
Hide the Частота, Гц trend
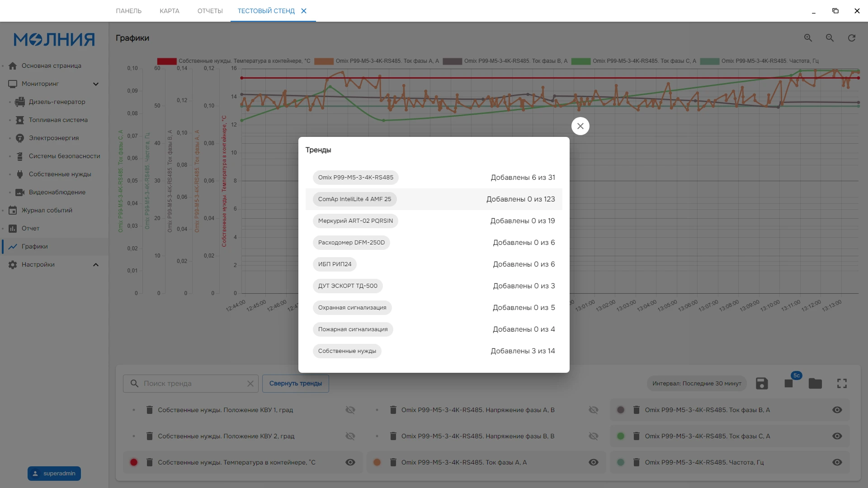click(x=837, y=462)
